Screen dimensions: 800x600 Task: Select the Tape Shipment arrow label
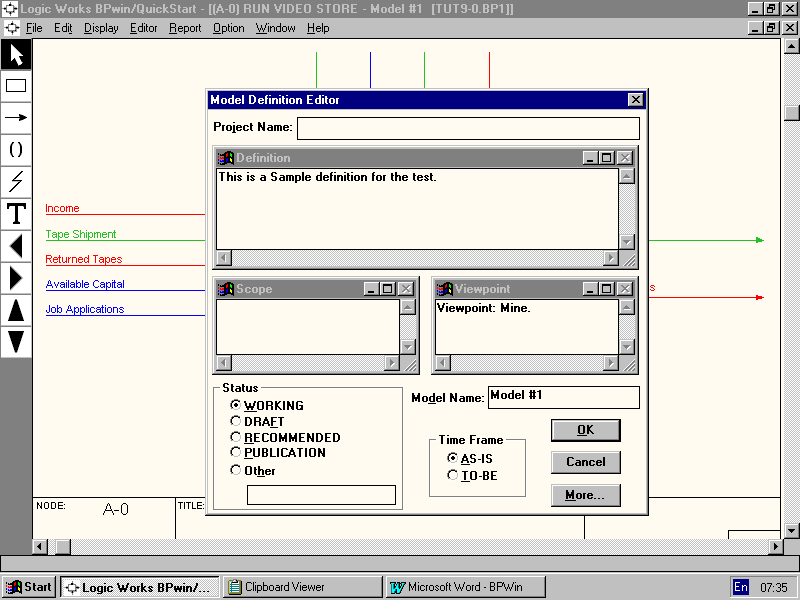[x=81, y=234]
